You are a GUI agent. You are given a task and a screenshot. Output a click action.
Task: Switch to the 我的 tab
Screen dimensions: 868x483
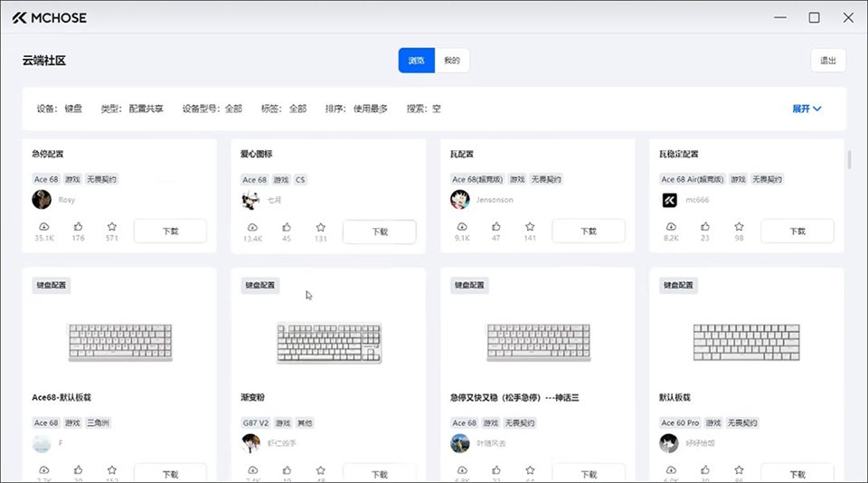point(452,61)
